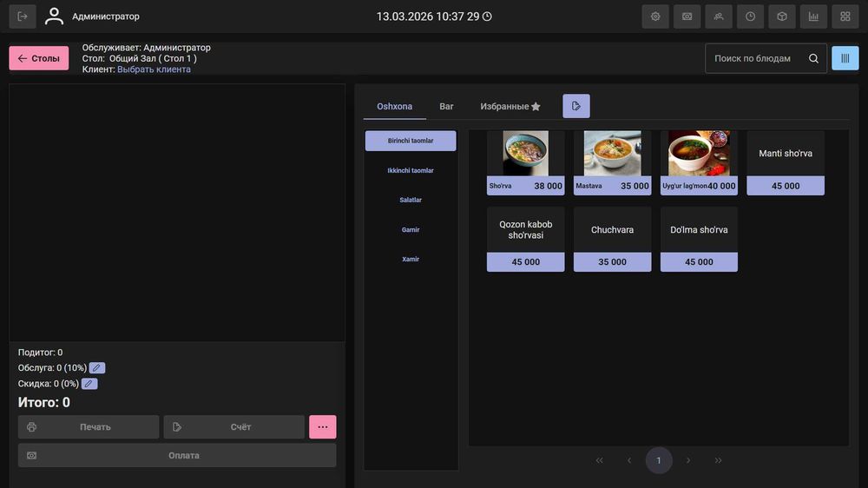Open the reports bar chart icon
This screenshot has height=488, width=868.
(813, 16)
